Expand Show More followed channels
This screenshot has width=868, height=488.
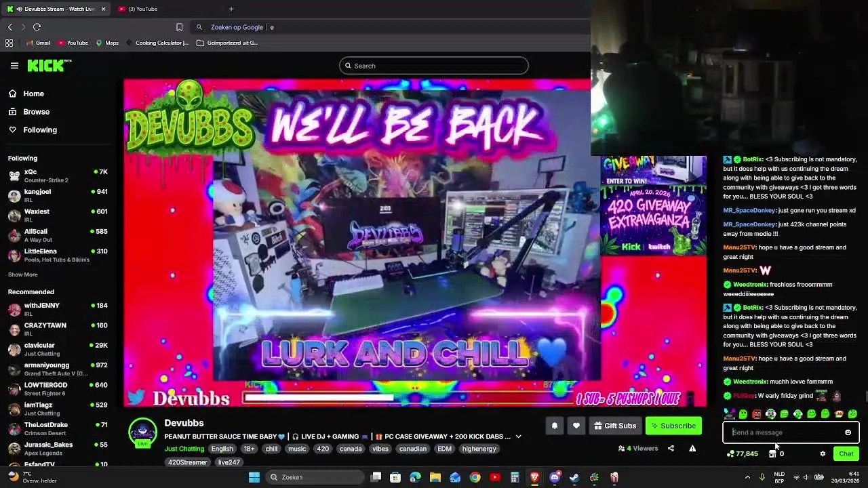22,274
